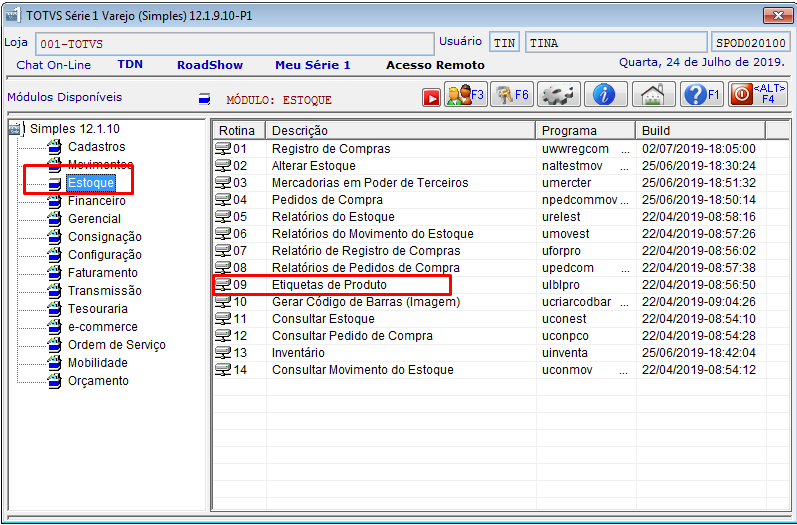Select Gerar Código de Barras (Imagem)

(x=366, y=302)
